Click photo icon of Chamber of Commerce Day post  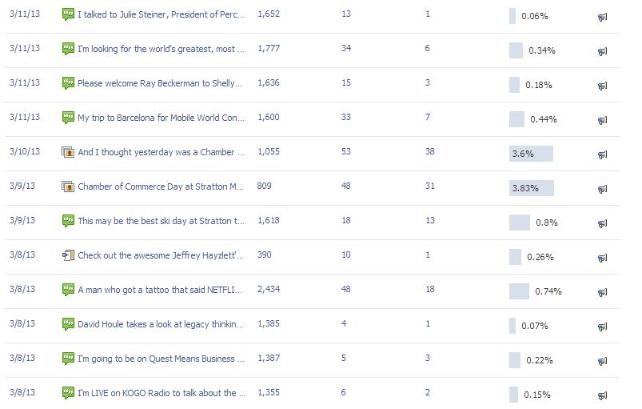click(68, 186)
